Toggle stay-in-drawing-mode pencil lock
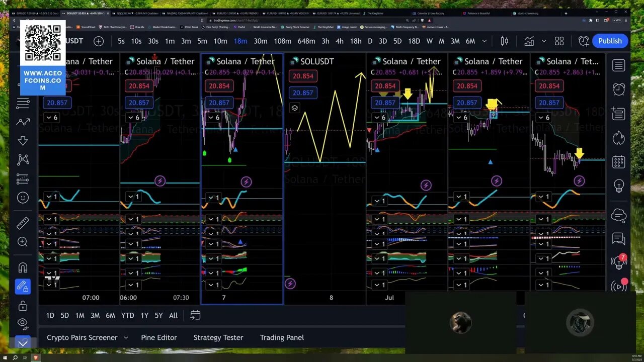This screenshot has width=644, height=362. 23,287
